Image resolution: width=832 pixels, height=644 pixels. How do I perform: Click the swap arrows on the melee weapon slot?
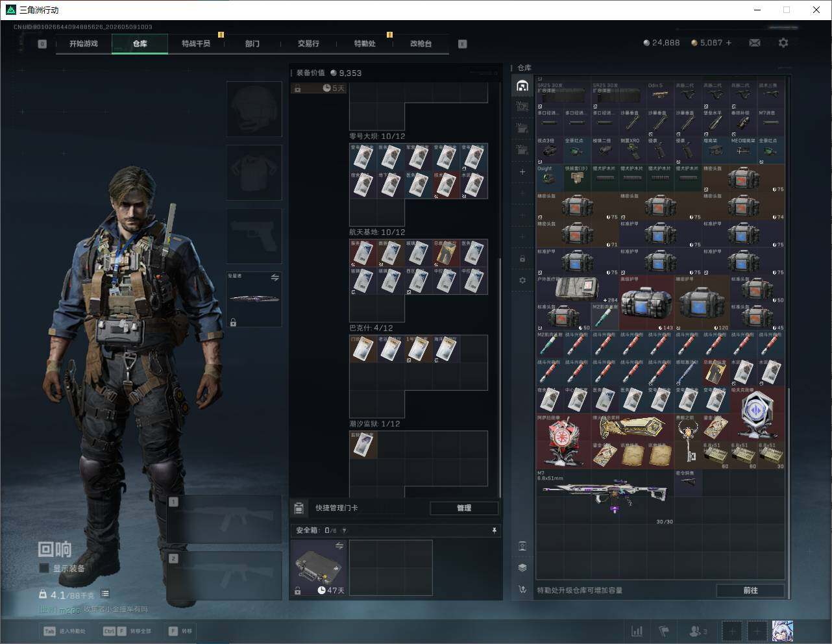[x=275, y=278]
